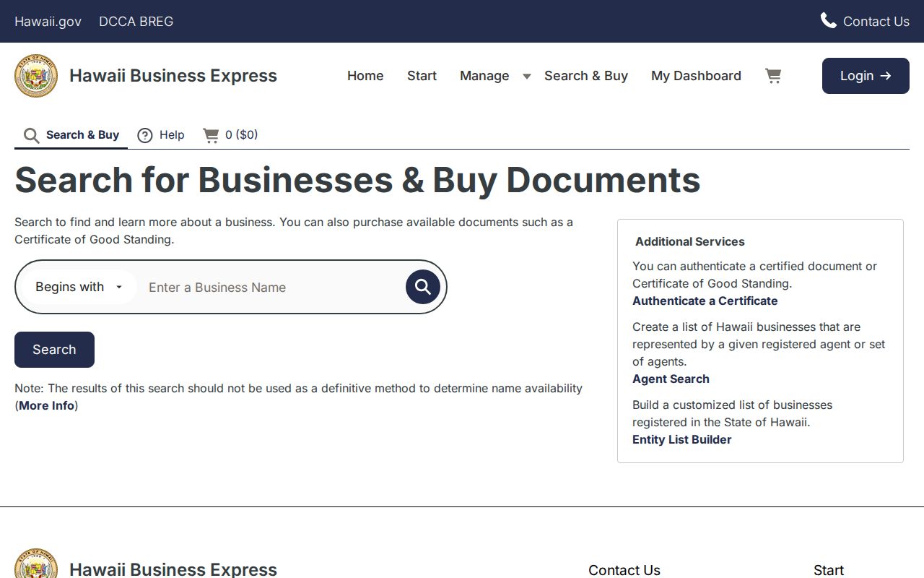924x578 pixels.
Task: Open the Authenticate a Certificate link
Action: coord(705,301)
